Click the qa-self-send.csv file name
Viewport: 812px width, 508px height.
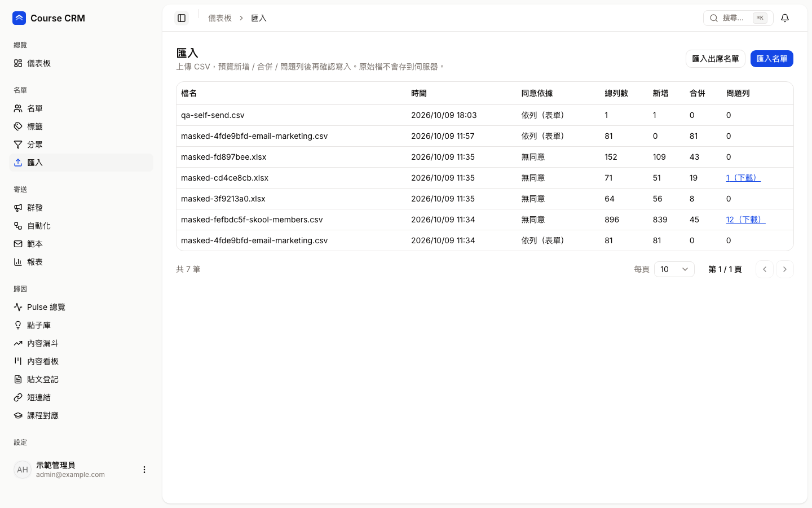[213, 115]
